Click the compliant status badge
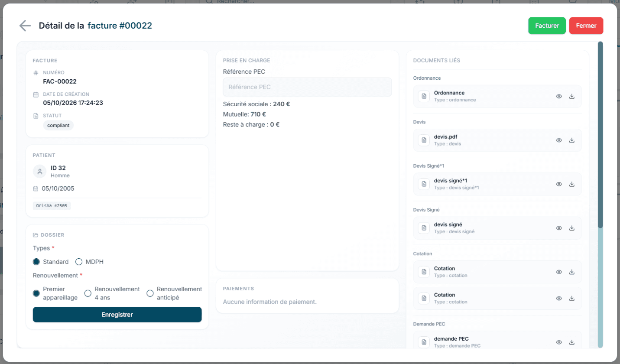This screenshot has height=364, width=620. click(58, 125)
